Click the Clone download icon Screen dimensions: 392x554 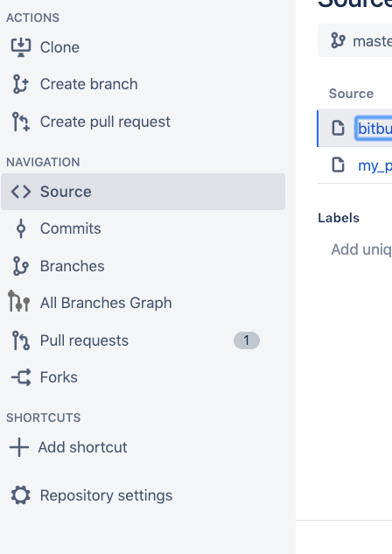21,47
